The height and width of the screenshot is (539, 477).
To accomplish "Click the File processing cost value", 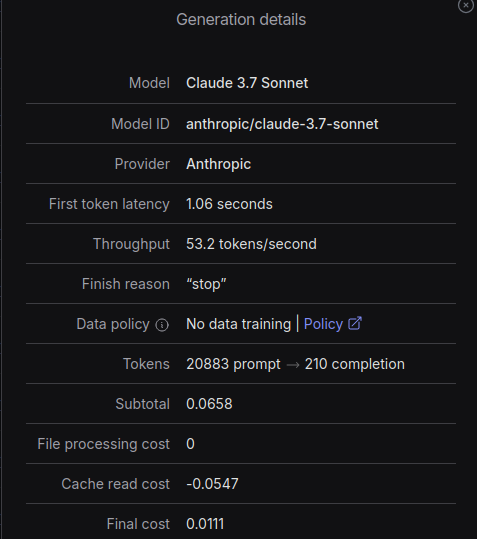I will tap(190, 444).
